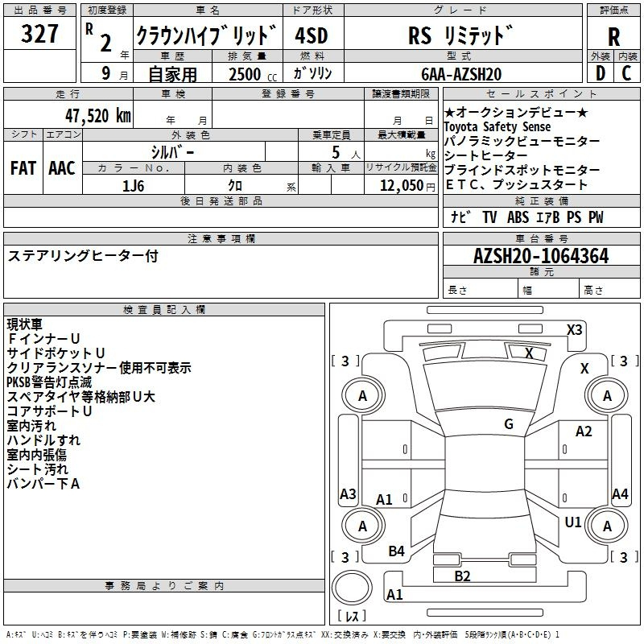Click the interior grade C cell
This screenshot has height=644, width=644.
coord(627,73)
